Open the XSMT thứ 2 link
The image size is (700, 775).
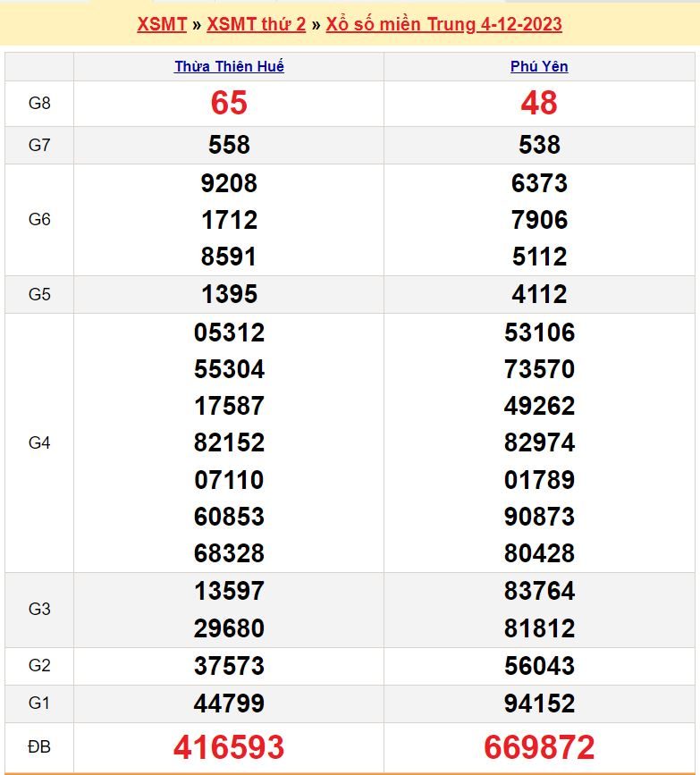coord(256,24)
